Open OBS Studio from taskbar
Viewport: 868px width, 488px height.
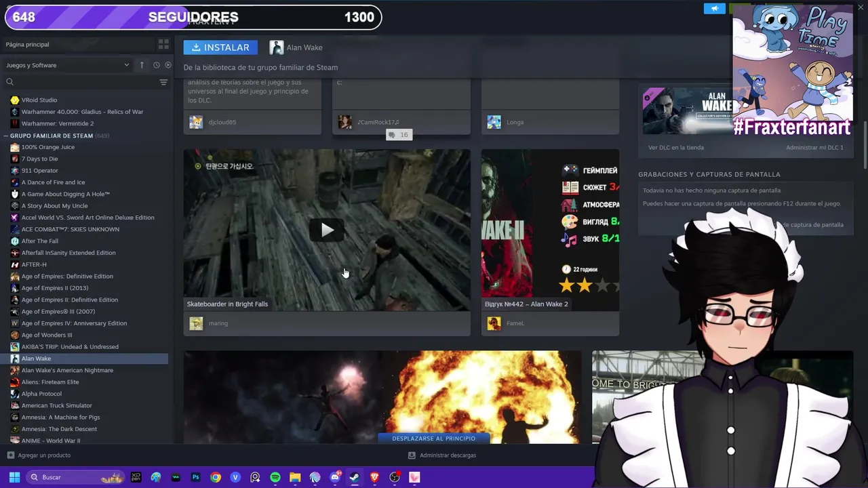pyautogui.click(x=395, y=477)
